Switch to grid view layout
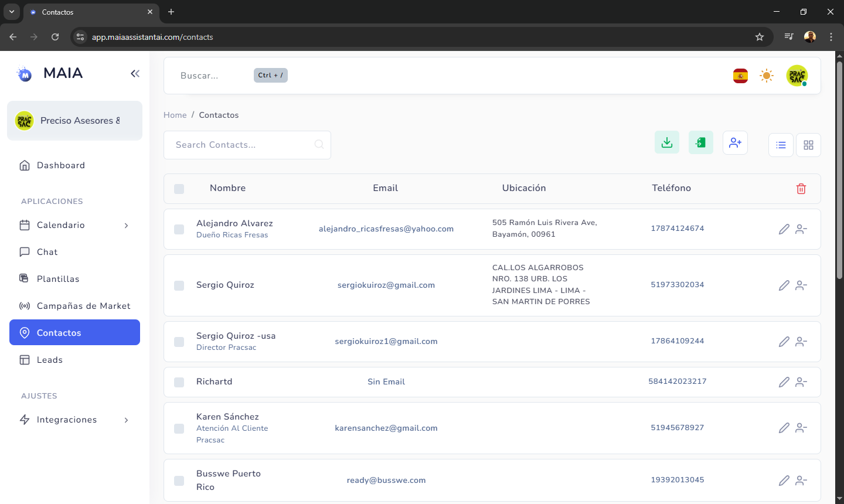This screenshot has height=504, width=844. coord(808,145)
